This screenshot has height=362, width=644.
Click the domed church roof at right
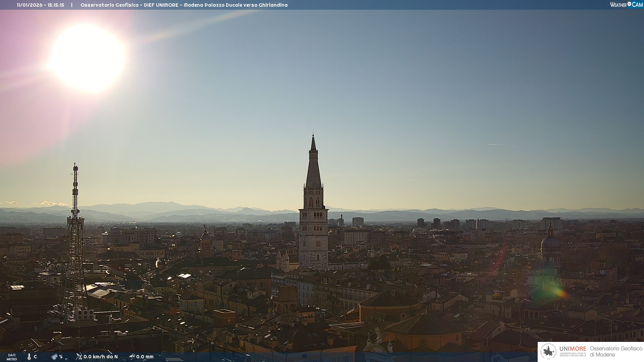pos(550,241)
